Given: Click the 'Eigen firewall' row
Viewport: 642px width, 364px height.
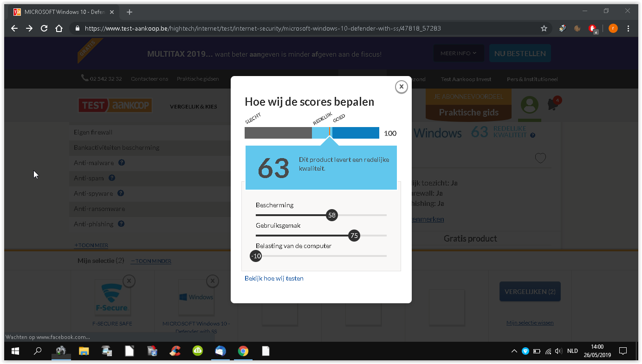Looking at the screenshot, I should 150,132.
